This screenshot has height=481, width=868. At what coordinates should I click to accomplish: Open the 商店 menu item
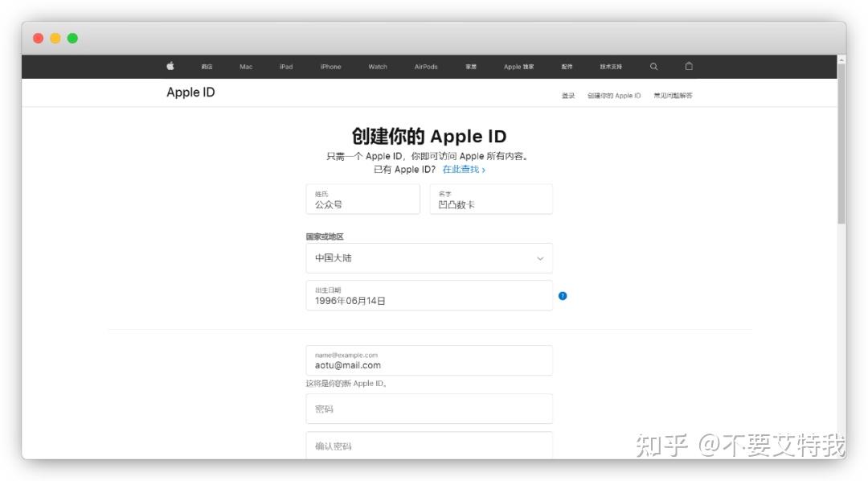[x=207, y=67]
